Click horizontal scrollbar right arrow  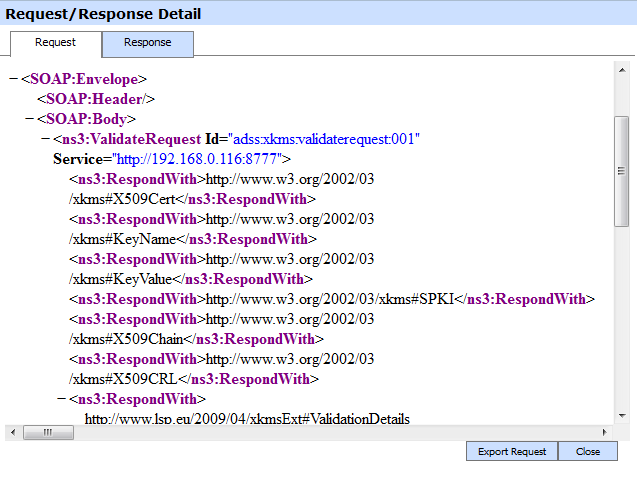tap(605, 432)
